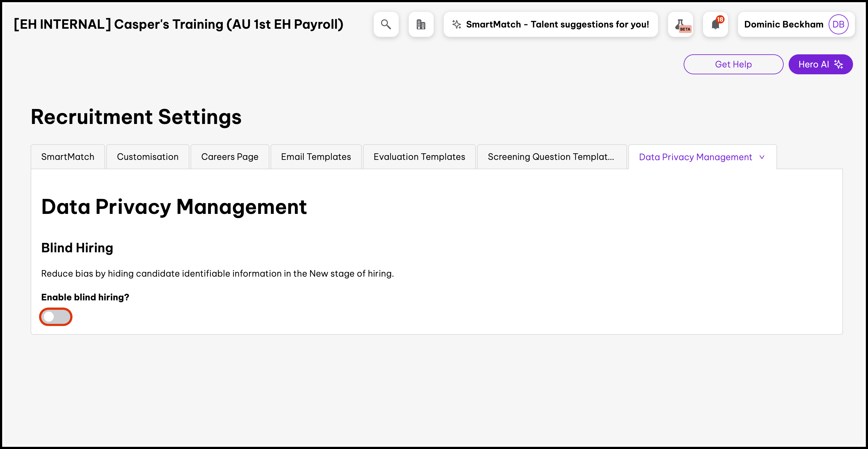Click the Get Help button
The width and height of the screenshot is (868, 449).
[x=733, y=64]
